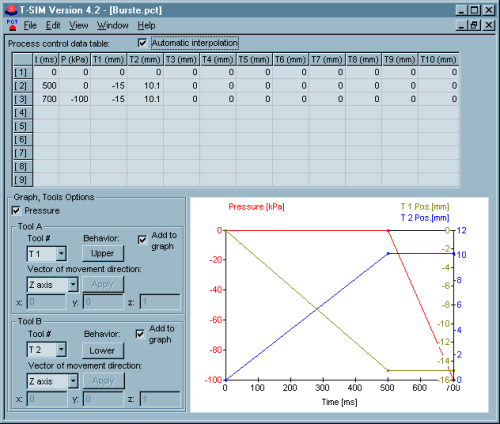Select row header [4] in data table
The image size is (500, 424).
pos(22,113)
